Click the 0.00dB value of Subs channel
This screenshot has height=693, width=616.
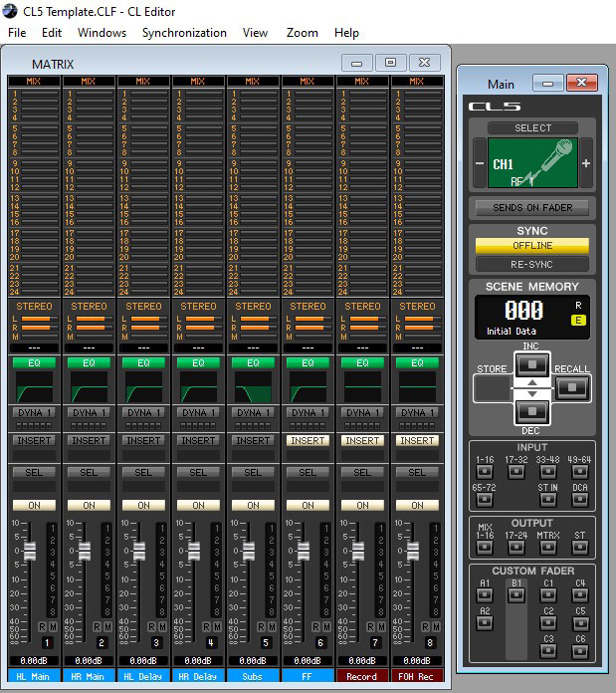click(x=253, y=661)
